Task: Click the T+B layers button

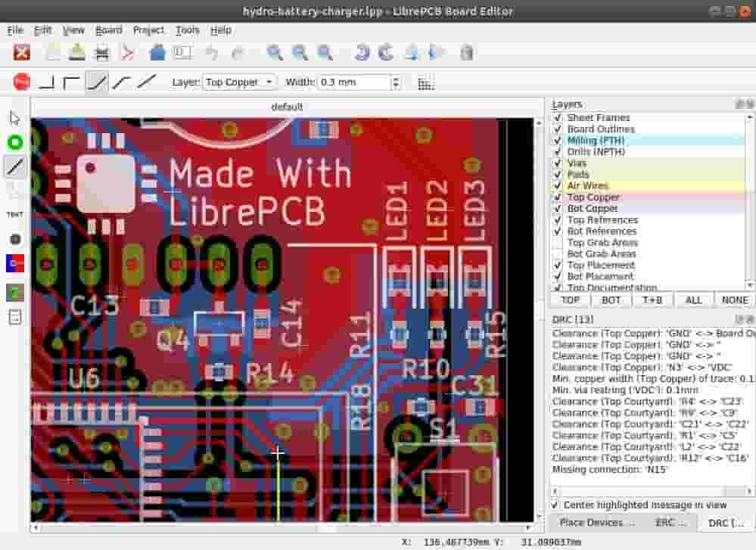Action: point(652,300)
